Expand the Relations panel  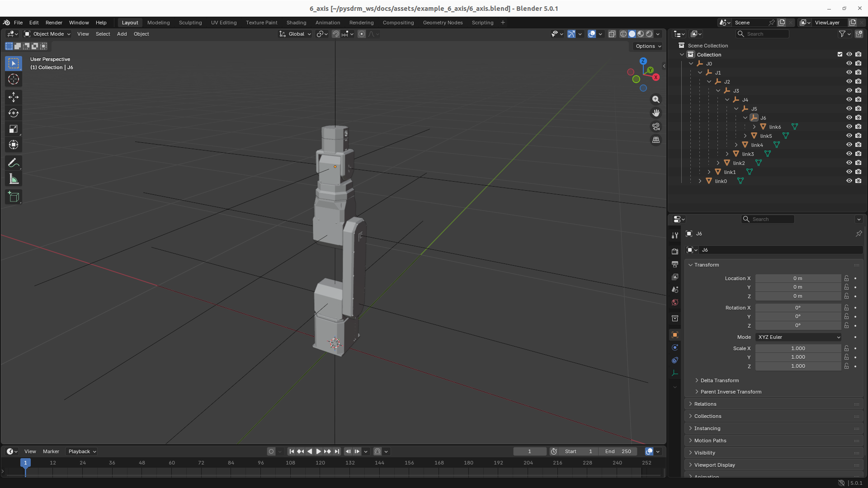coord(705,404)
